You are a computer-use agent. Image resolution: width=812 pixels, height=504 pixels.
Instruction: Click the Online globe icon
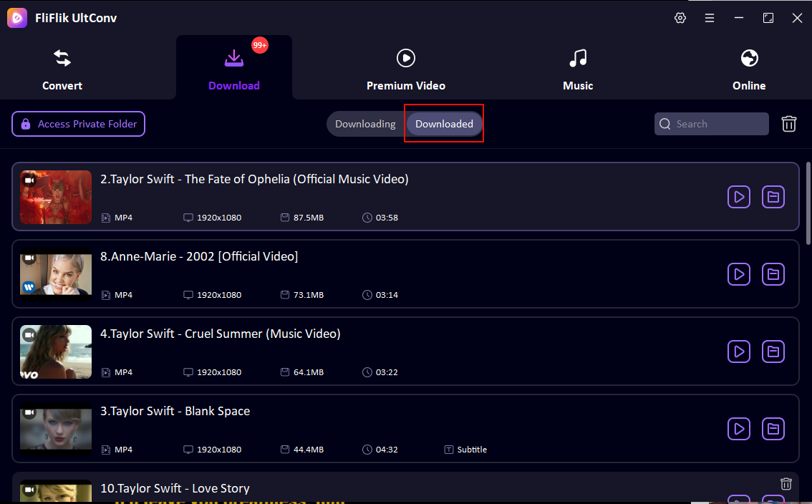(749, 58)
